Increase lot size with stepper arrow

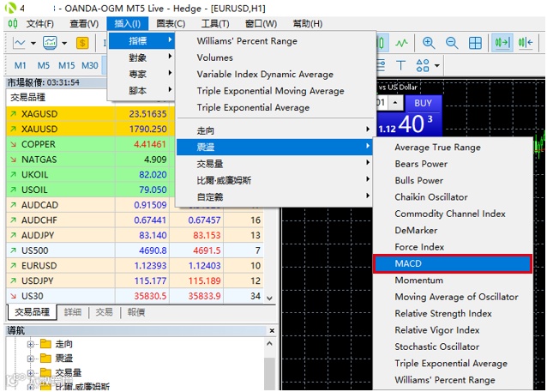(x=395, y=103)
